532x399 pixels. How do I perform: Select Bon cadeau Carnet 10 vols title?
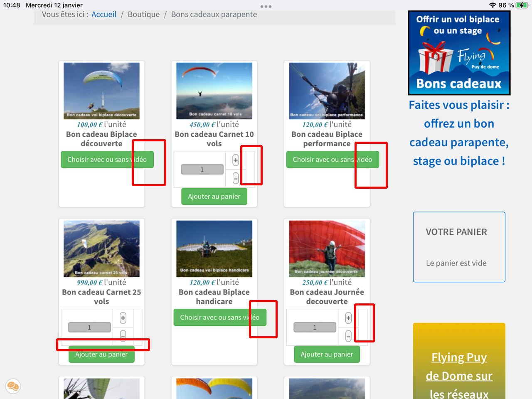pos(214,139)
